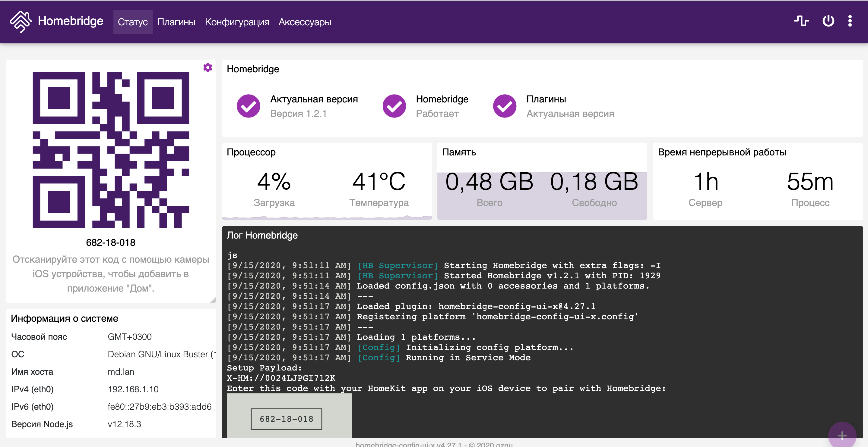Click the HomeKit pairing QR code
This screenshot has height=447, width=868.
point(110,150)
